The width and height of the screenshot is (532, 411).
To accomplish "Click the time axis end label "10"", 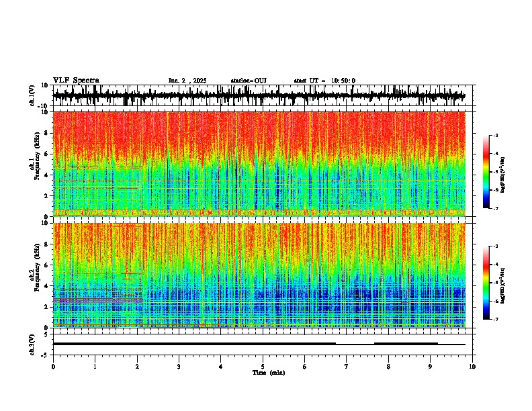I will pyautogui.click(x=472, y=367).
